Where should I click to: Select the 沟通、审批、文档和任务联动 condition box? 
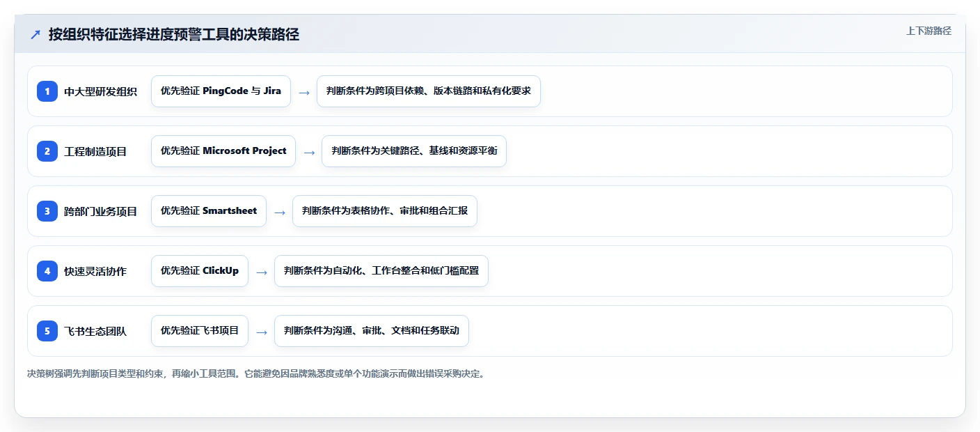point(372,331)
